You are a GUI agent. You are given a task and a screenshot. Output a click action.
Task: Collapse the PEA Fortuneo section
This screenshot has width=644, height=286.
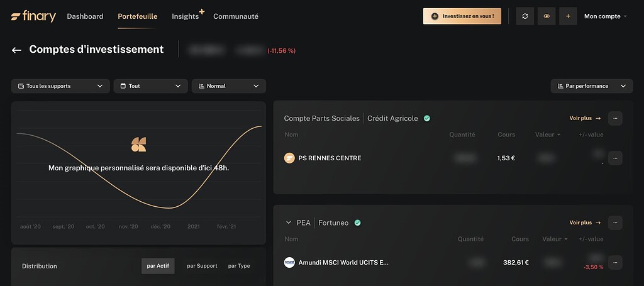tap(288, 223)
